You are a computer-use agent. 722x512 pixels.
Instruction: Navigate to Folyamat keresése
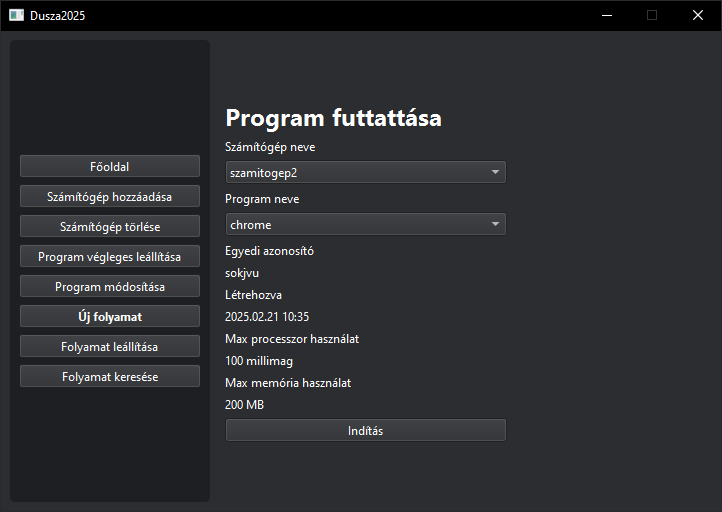[110, 376]
